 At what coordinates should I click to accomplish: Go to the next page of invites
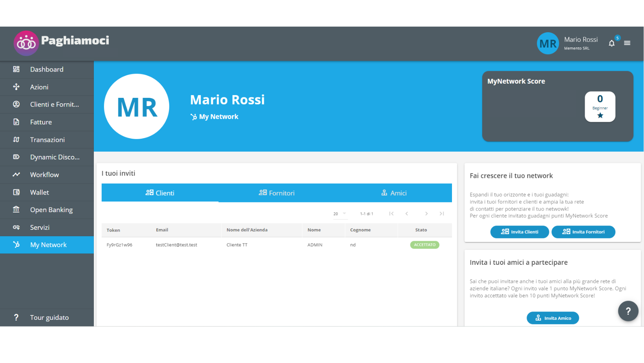click(x=426, y=214)
